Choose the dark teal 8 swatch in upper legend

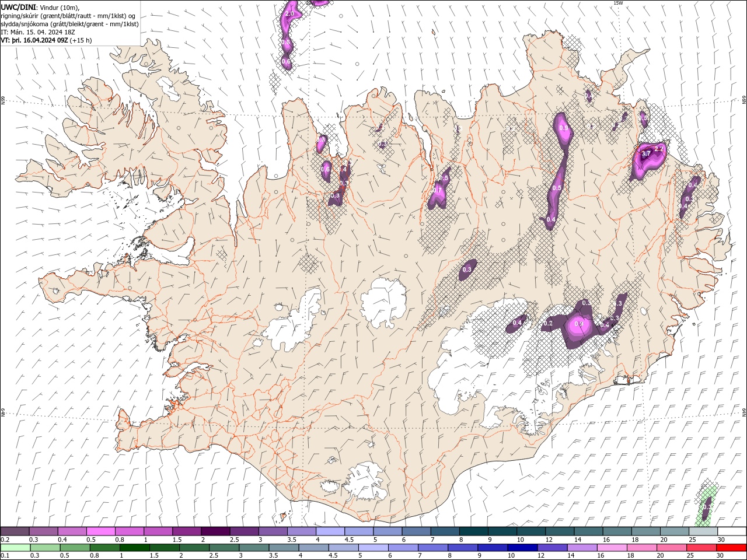(473, 531)
